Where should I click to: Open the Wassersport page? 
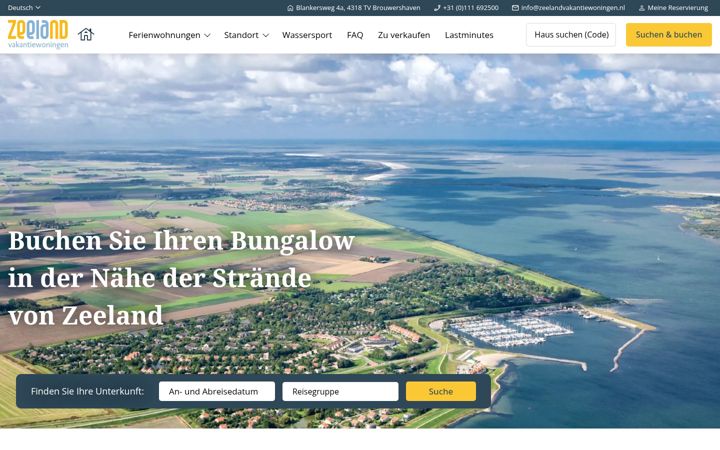point(307,35)
